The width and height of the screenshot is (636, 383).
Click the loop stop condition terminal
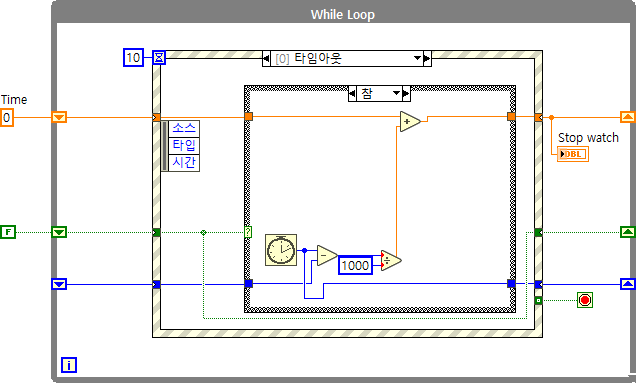(x=584, y=300)
